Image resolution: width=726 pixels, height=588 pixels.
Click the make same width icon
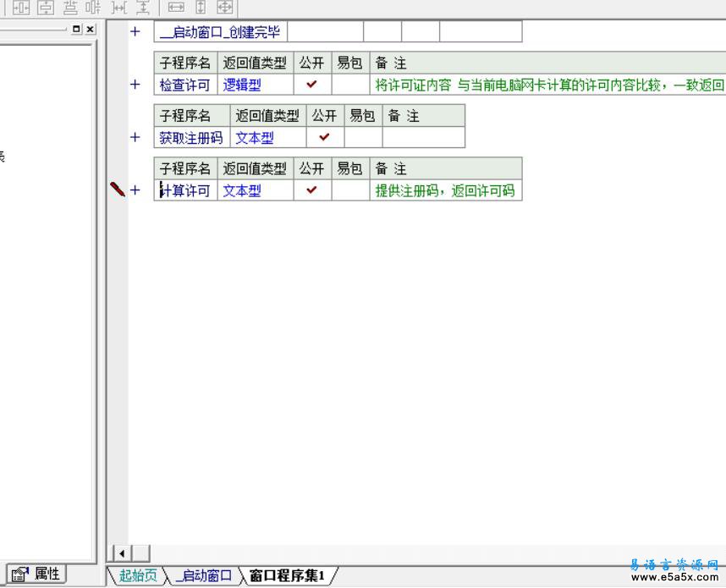[176, 7]
